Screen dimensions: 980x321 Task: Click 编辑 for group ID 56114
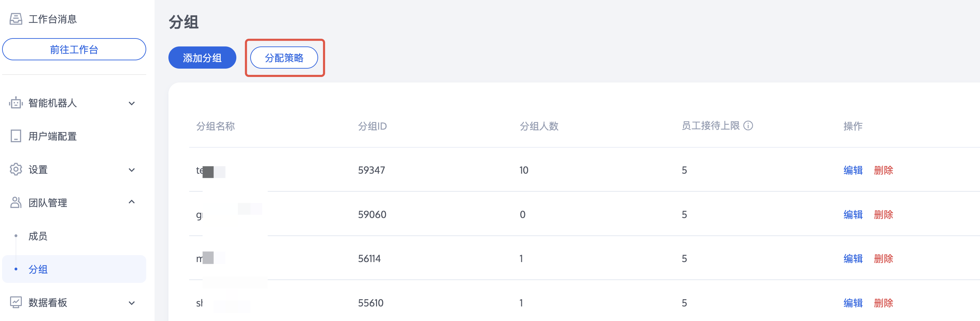[x=853, y=259]
